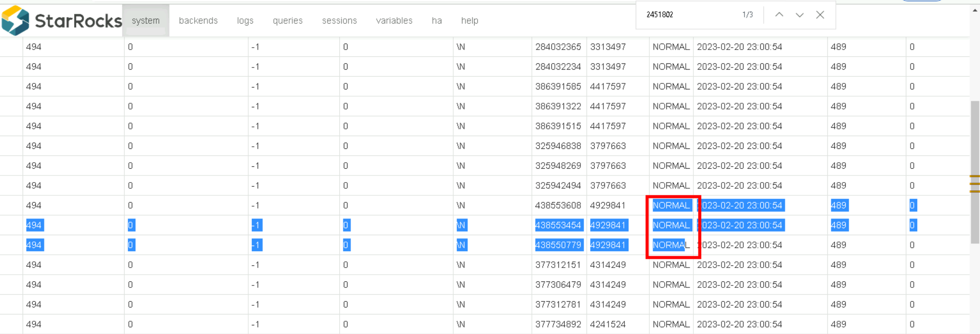The width and height of the screenshot is (980, 334).
Task: Close the find bar
Action: pos(820,15)
